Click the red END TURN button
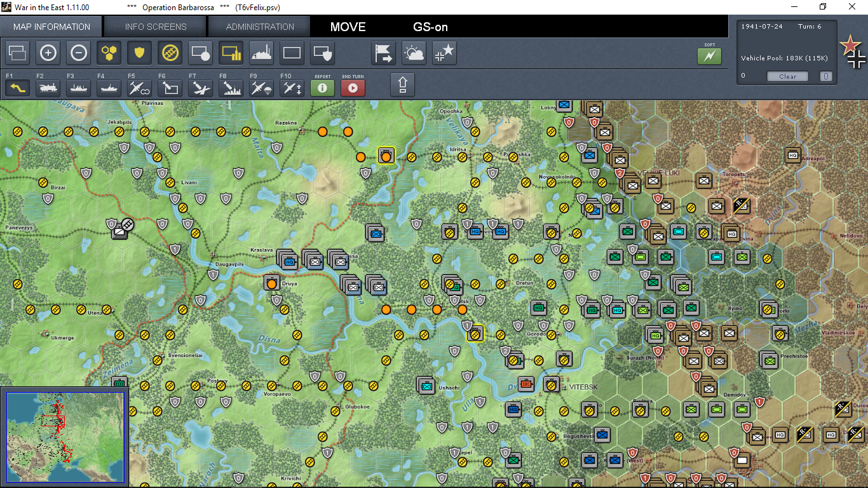 tap(353, 88)
